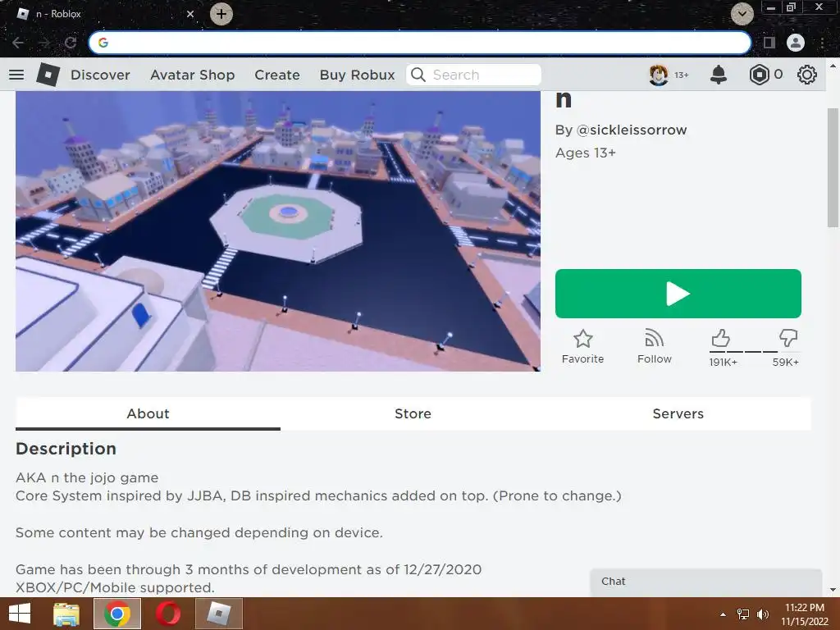840x630 pixels.
Task: Go to the Create page
Action: tap(277, 75)
